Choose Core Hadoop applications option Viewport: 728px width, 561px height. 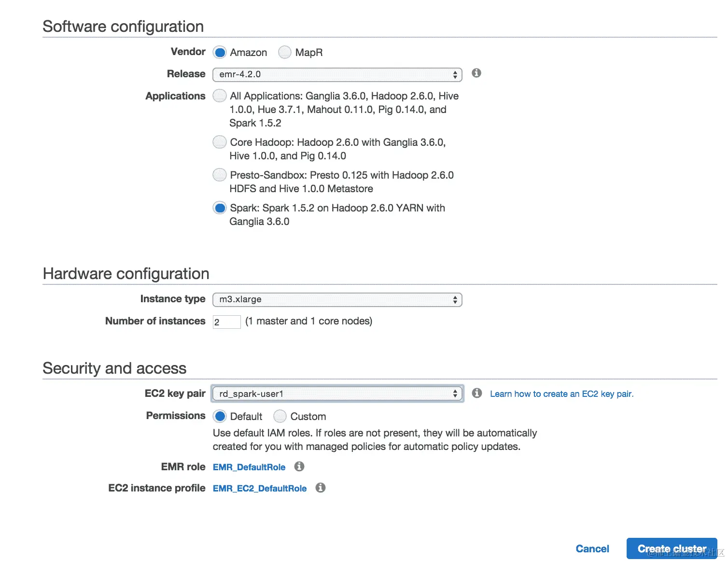pos(220,142)
